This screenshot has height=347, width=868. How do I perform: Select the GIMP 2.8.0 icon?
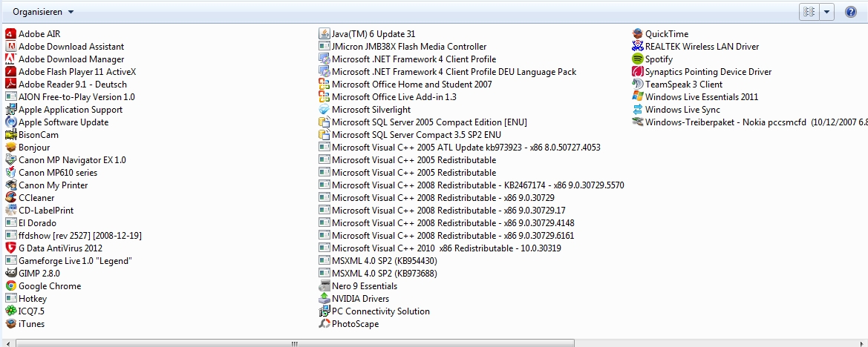pos(11,274)
